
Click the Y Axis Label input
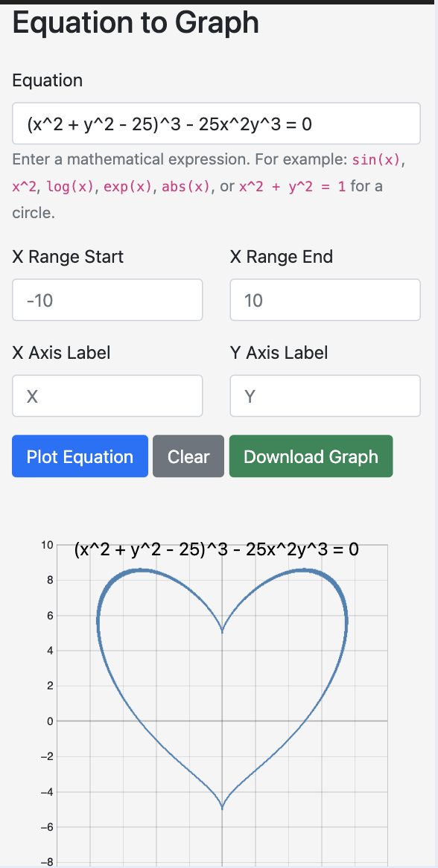[x=325, y=395]
